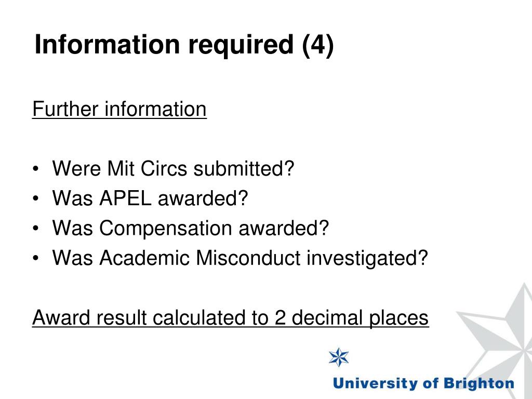Click the word University in the logo
This screenshot has height=399, width=532.
pyautogui.click(x=375, y=383)
